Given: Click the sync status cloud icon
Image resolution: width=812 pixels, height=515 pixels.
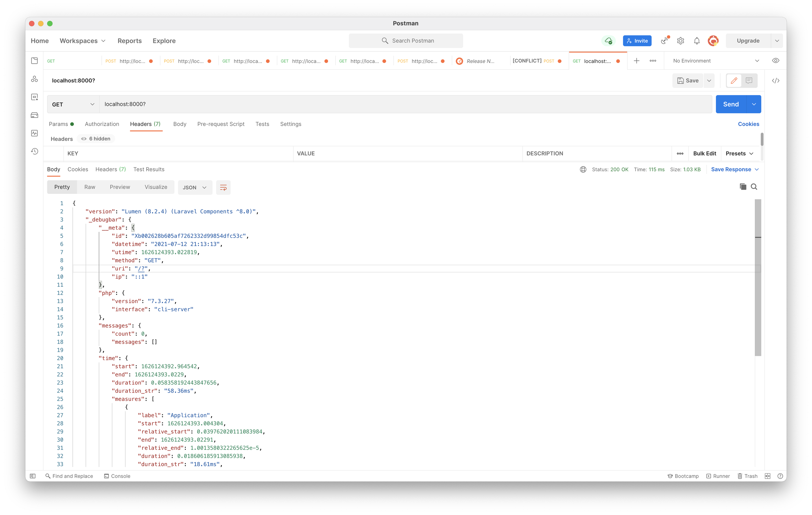Looking at the screenshot, I should [x=608, y=41].
